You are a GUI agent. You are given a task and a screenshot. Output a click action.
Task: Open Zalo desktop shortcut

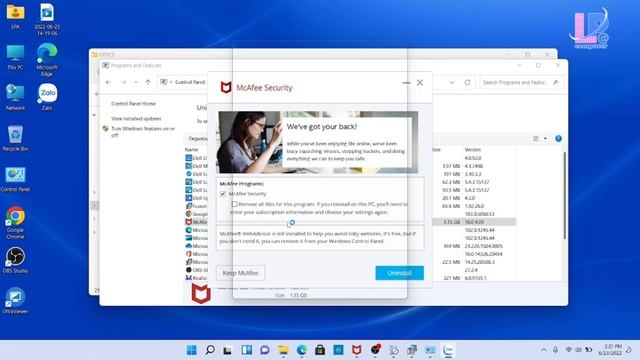47,97
